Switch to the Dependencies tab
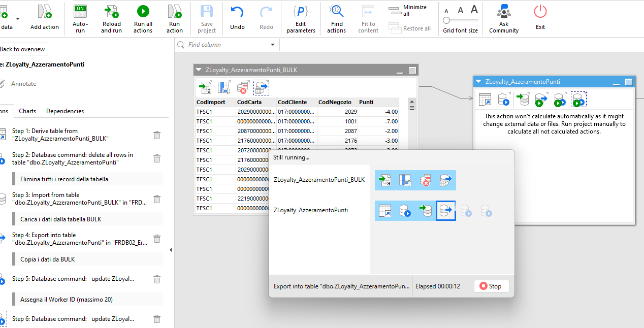Image resolution: width=644 pixels, height=328 pixels. pyautogui.click(x=65, y=111)
